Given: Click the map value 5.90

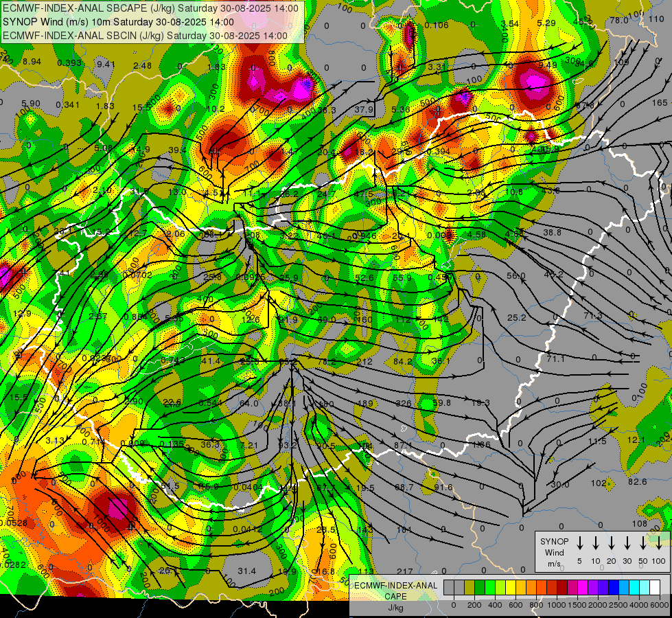Looking at the screenshot, I should point(31,104).
